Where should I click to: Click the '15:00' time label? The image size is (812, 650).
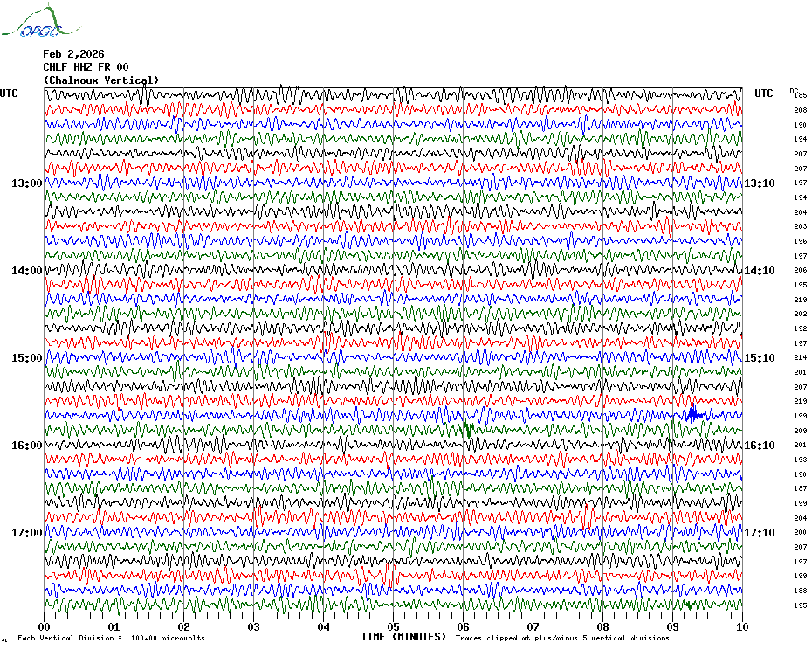(27, 358)
